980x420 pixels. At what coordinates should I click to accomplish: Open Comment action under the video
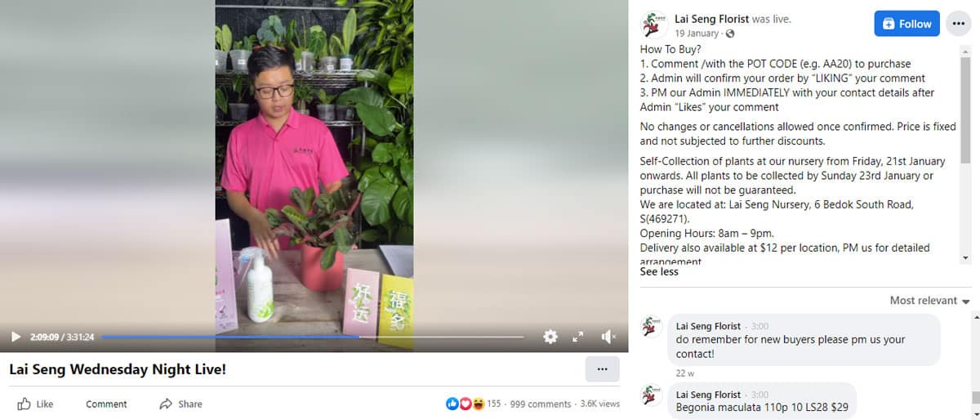pos(106,404)
